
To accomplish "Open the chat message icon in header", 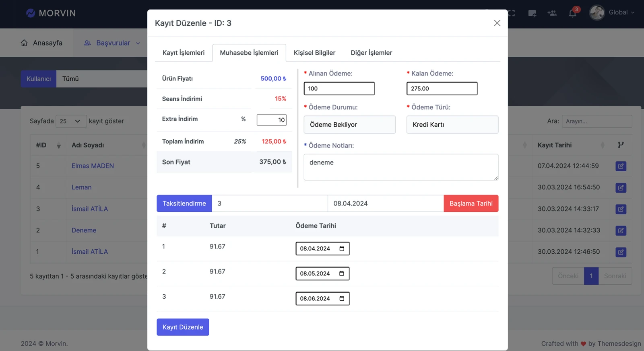I will click(532, 13).
